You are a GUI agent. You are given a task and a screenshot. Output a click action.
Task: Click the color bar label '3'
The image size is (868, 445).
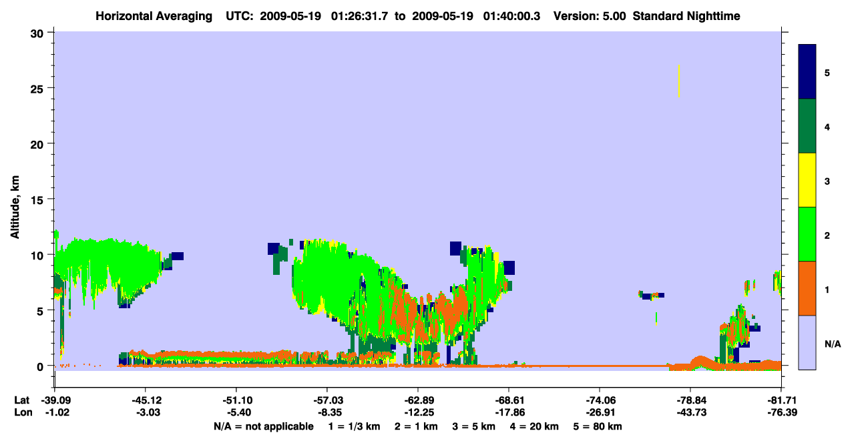(827, 180)
